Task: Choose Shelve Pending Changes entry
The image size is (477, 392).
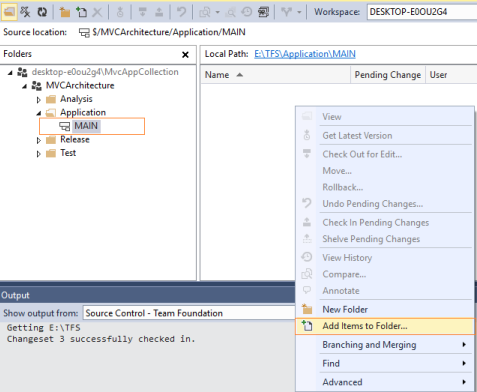Action: click(385, 239)
